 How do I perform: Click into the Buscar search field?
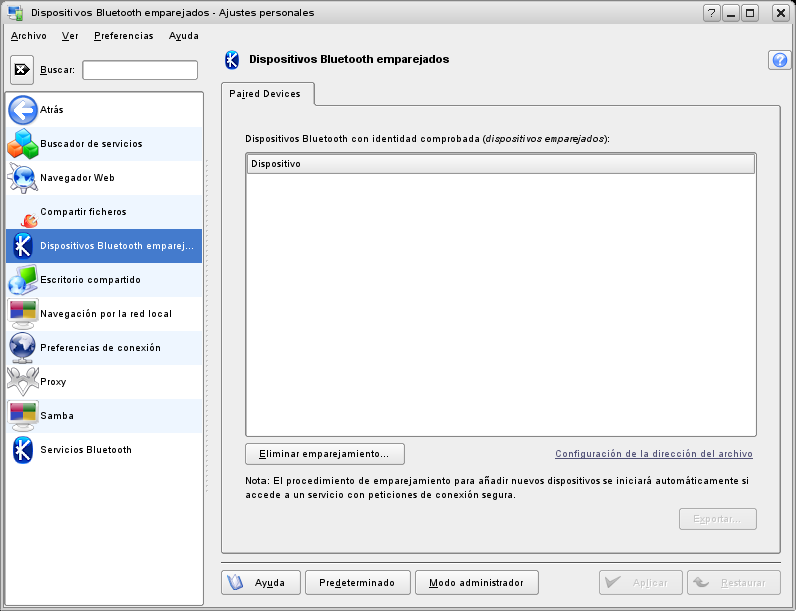coord(140,70)
